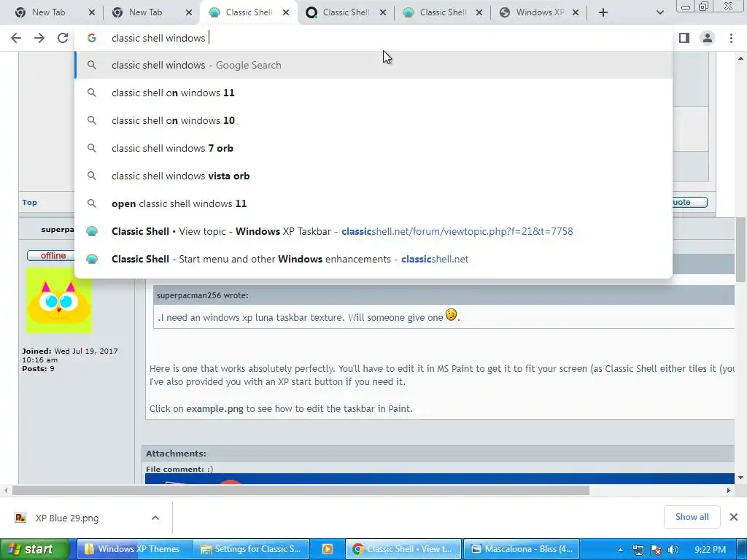Expand the XP Blue 29.png download options chevron

(x=155, y=518)
